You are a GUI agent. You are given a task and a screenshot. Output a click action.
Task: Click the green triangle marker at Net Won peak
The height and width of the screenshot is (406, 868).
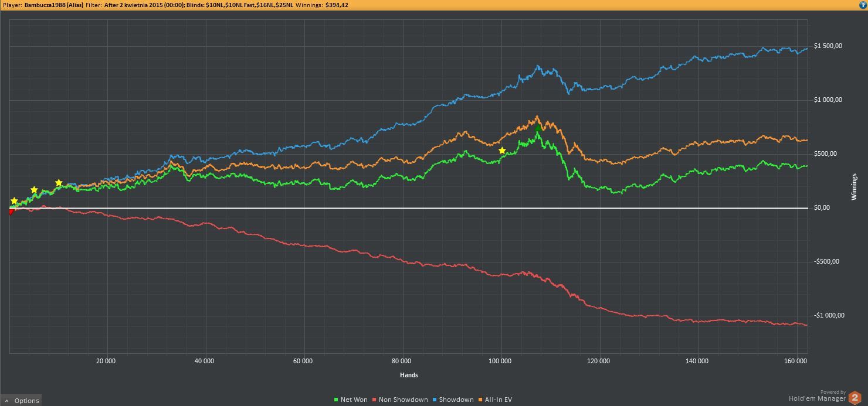pyautogui.click(x=538, y=127)
